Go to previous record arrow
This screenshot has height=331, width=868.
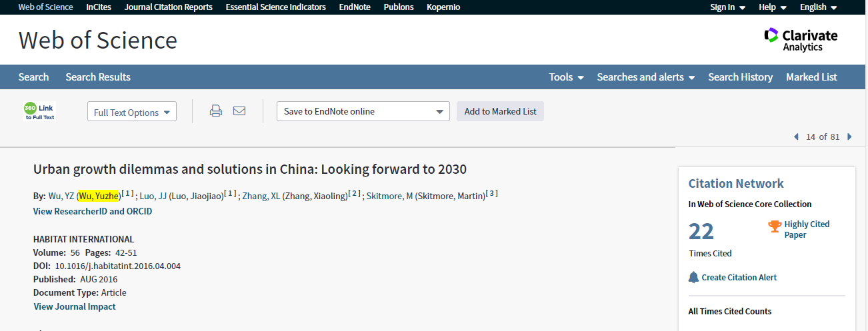click(x=796, y=137)
